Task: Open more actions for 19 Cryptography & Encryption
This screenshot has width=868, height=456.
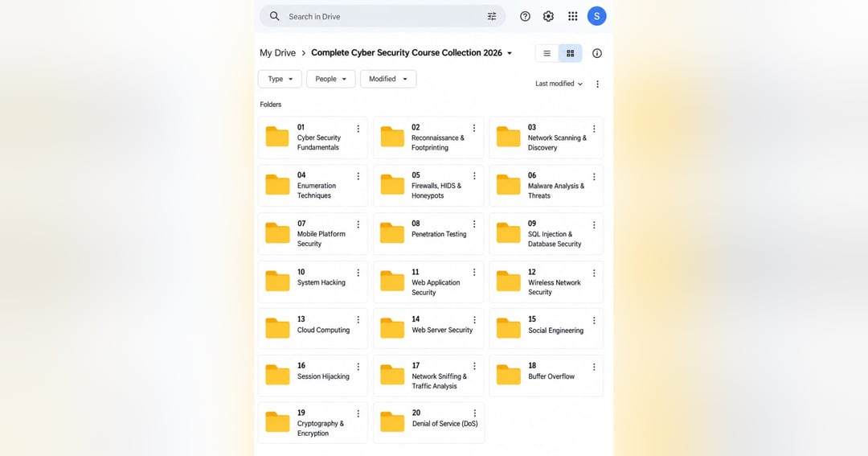Action: [x=358, y=414]
